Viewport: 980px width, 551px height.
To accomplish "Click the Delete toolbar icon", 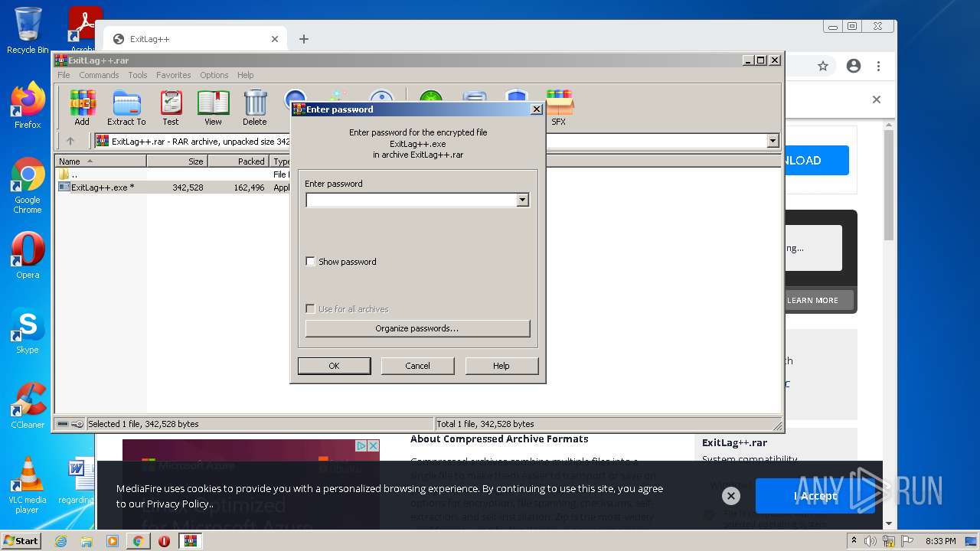I will pos(255,108).
